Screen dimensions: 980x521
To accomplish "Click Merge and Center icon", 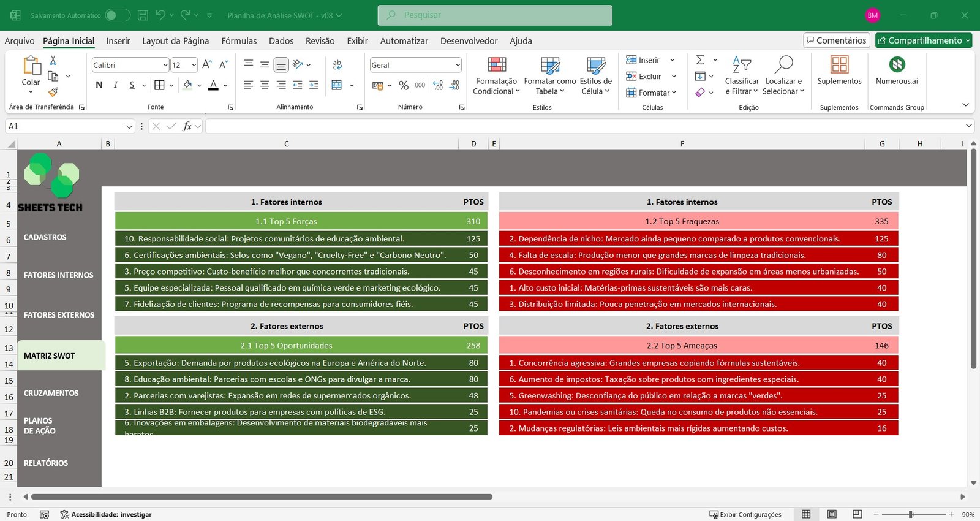I will click(x=337, y=85).
